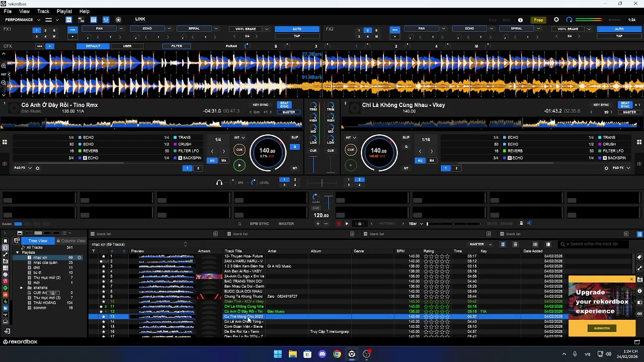644x362 pixels.
Task: Click the CFX FILTER button
Action: (177, 46)
